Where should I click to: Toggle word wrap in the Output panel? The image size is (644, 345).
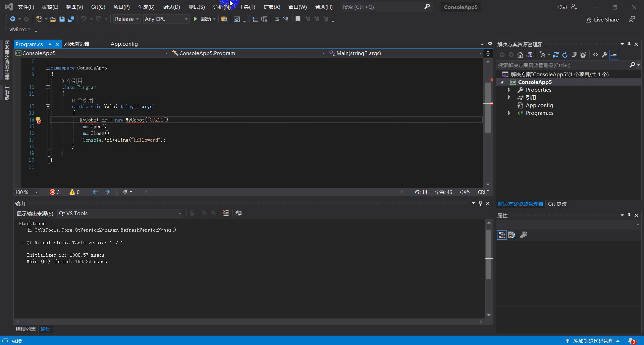coord(238,213)
